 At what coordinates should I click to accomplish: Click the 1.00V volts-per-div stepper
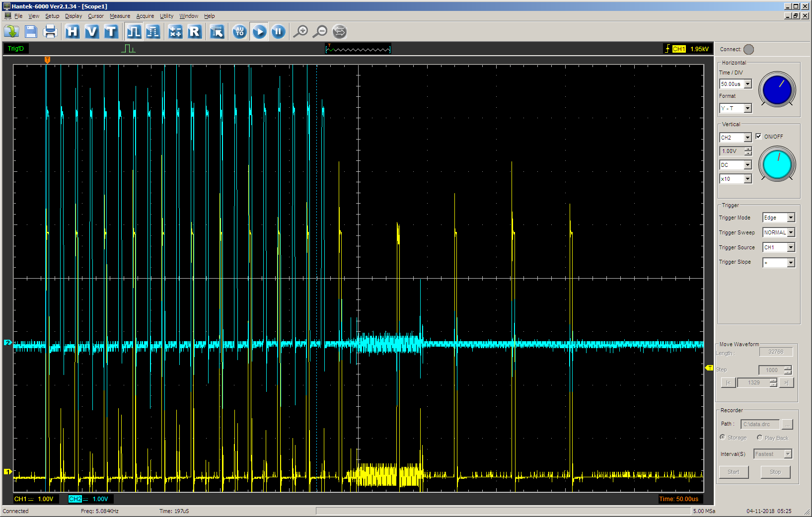[x=748, y=151]
